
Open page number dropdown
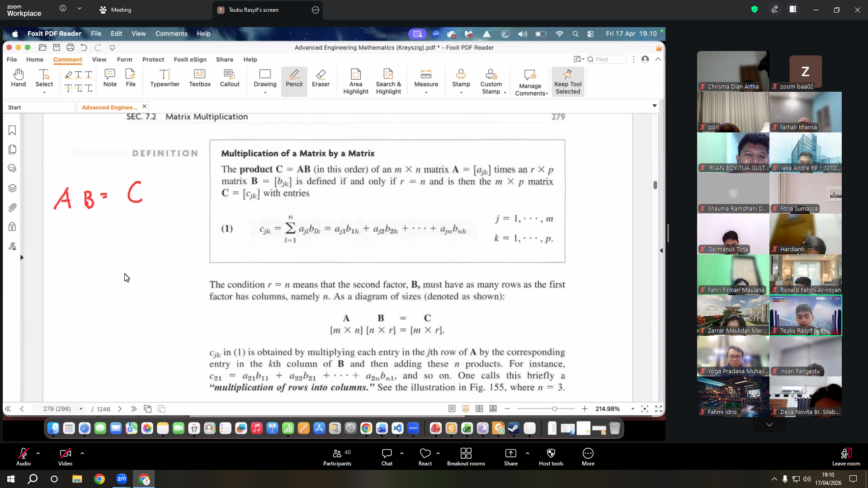[x=81, y=409]
